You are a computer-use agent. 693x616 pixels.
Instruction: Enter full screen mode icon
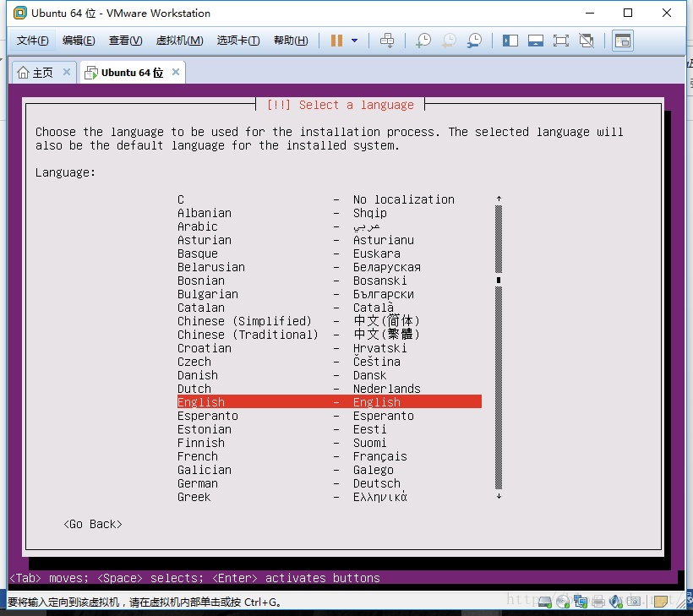click(561, 41)
